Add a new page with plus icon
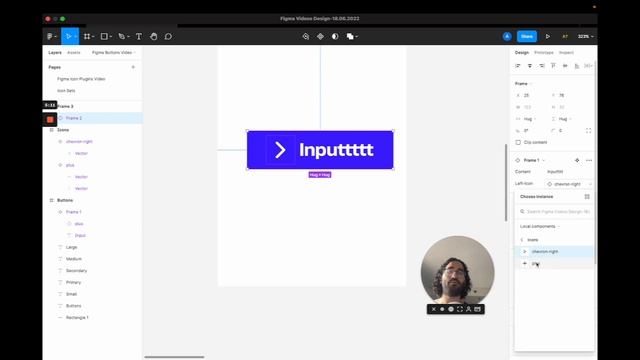640x360 pixels. coord(133,67)
